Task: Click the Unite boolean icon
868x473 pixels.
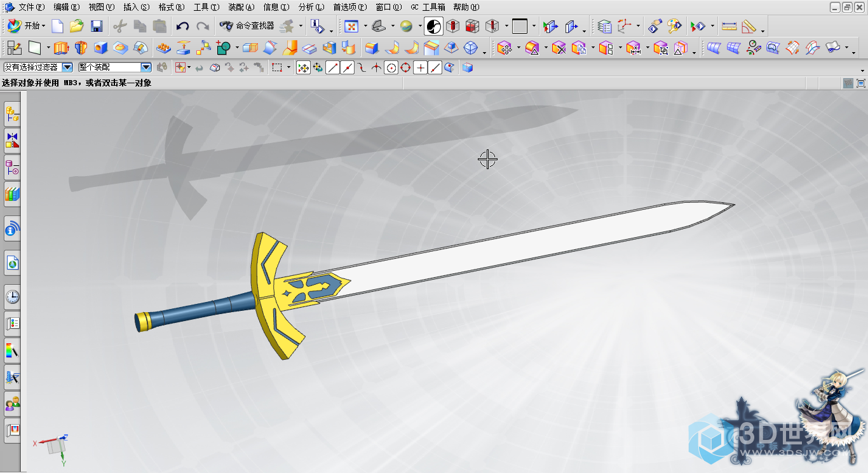Action: coord(223,48)
